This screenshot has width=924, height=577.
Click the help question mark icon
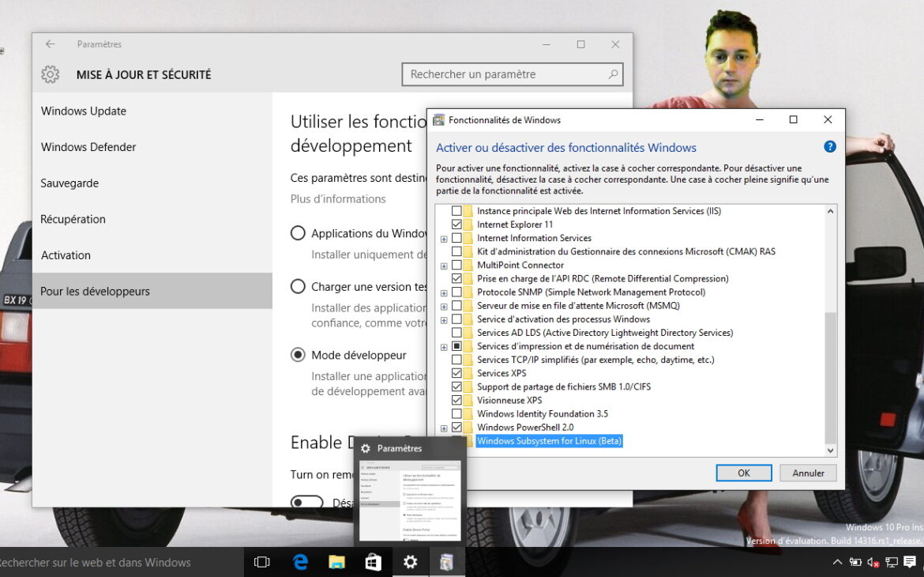(x=829, y=147)
